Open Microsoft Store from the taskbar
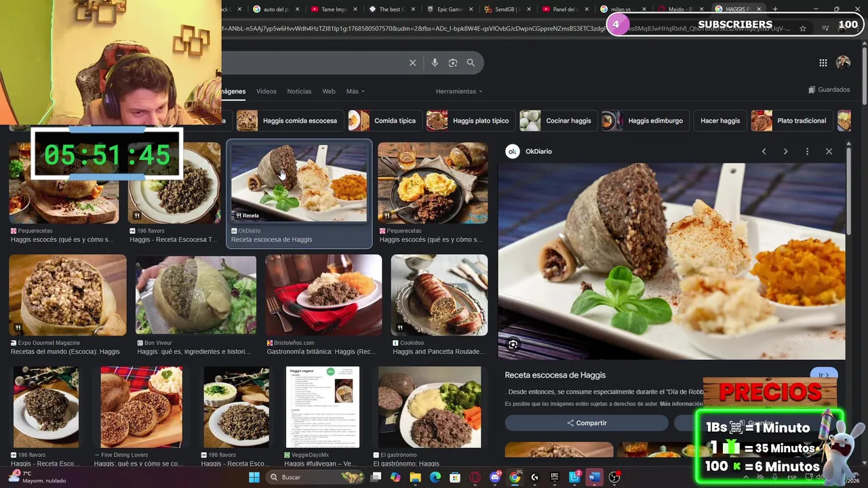Image resolution: width=868 pixels, height=488 pixels. 455,477
